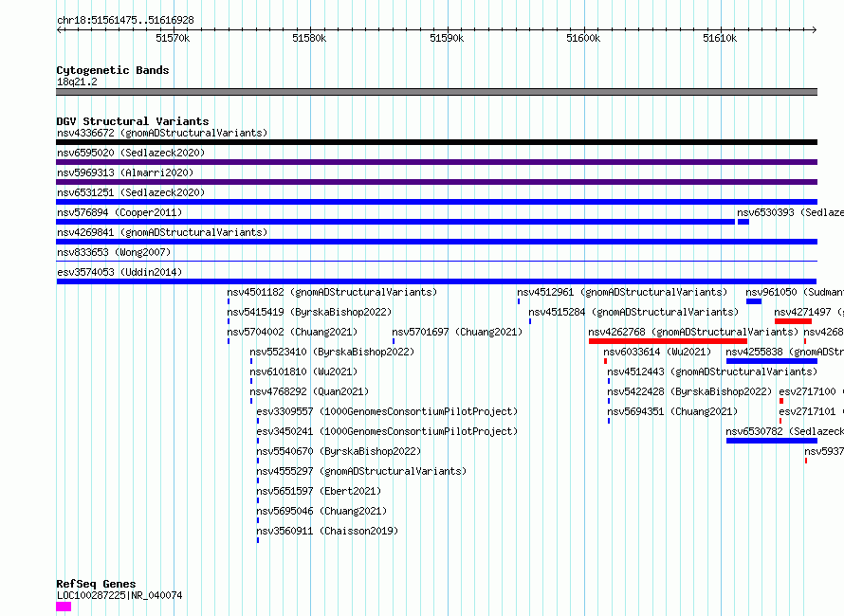Select the 51570k ruler tick label
Viewport: 844px width, 616px height.
point(173,38)
